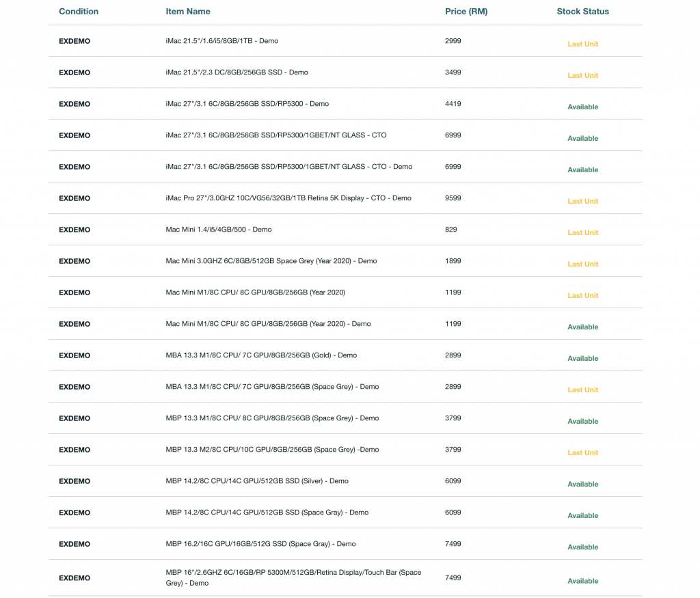Open Mac Mini 3.0GHZ Space Grey item

coord(271,261)
